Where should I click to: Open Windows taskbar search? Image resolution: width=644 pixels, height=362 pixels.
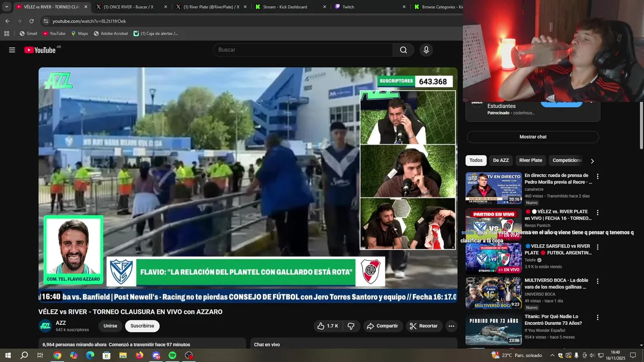pos(24,355)
